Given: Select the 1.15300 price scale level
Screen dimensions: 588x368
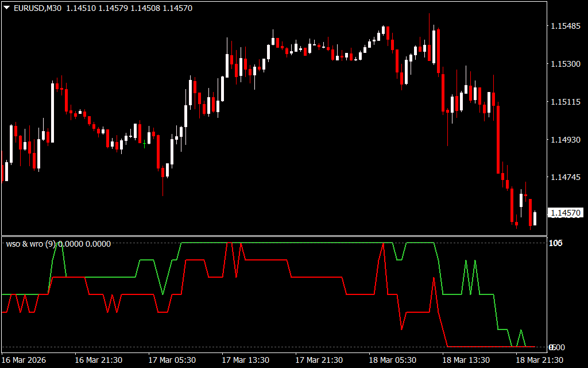Looking at the screenshot, I should tap(564, 64).
